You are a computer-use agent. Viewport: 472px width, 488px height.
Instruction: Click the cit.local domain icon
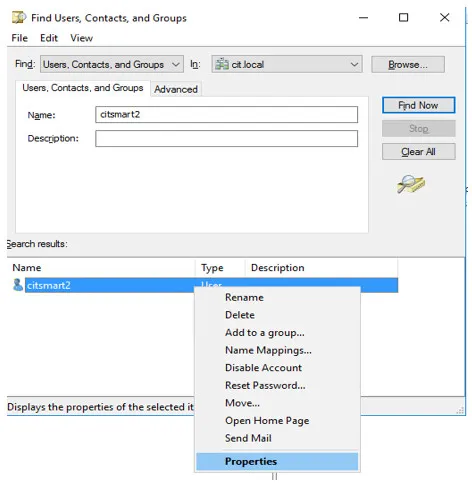222,64
